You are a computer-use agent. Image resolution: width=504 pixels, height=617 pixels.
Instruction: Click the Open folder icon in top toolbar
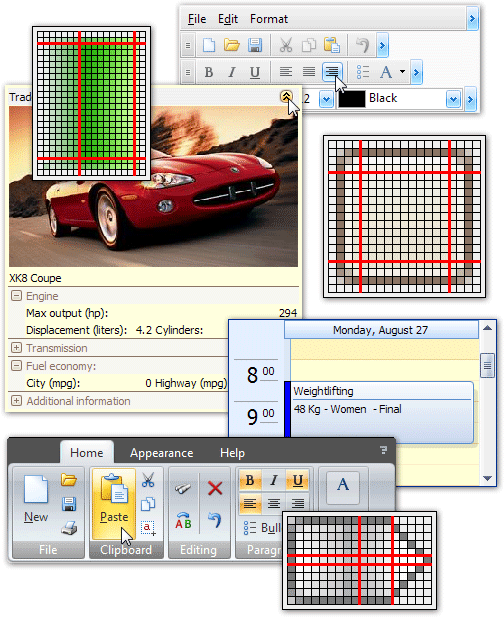pos(232,45)
